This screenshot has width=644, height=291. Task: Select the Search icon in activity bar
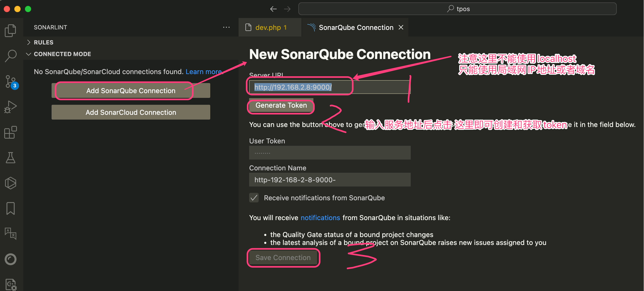point(11,56)
